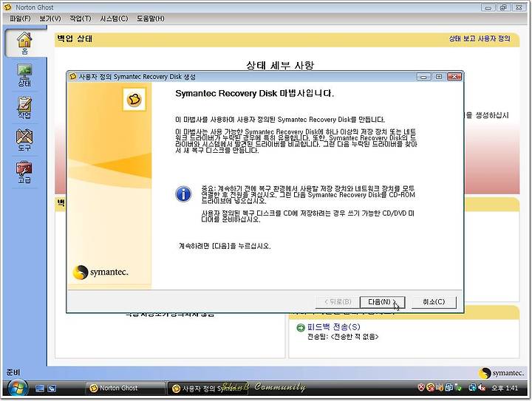The image size is (532, 401).
Task: Open the 시스템(C) menu
Action: (x=114, y=18)
